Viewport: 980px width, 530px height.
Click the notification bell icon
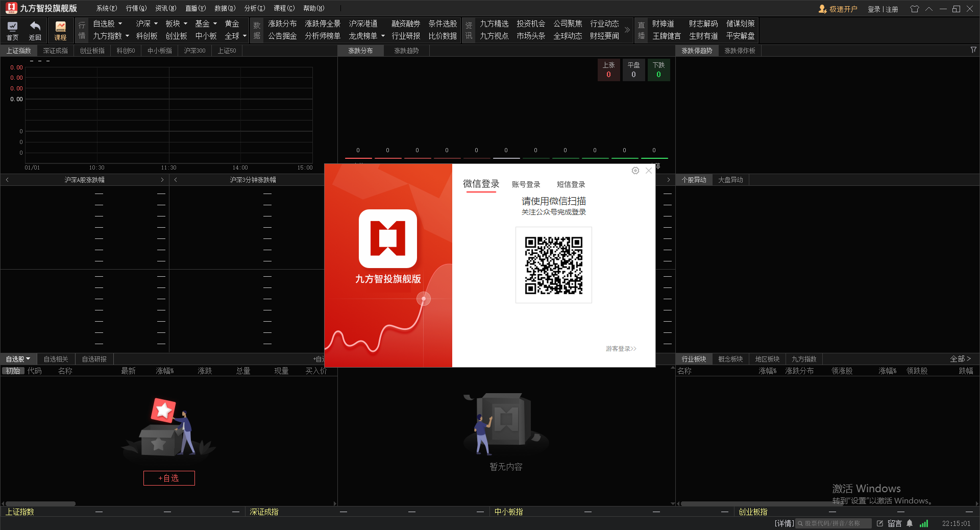coord(910,523)
